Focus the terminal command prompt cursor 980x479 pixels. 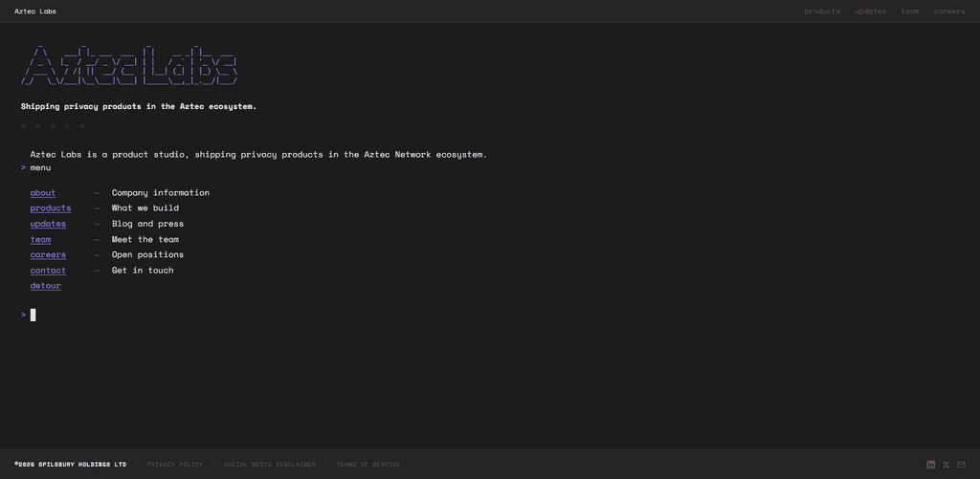[33, 315]
